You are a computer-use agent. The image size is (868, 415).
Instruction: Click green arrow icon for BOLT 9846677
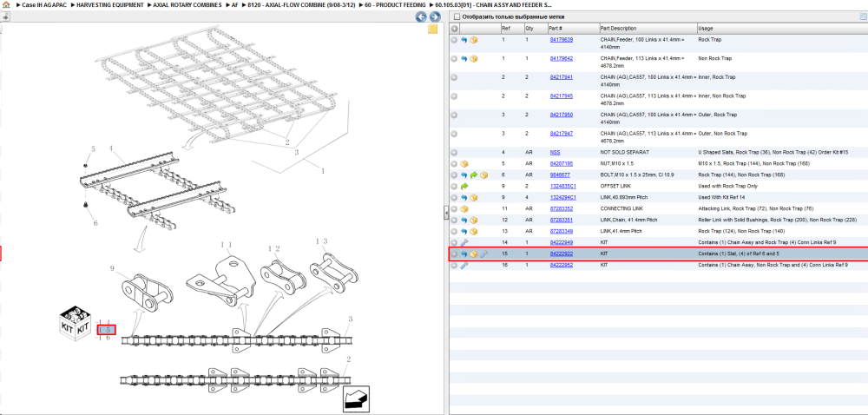click(474, 175)
